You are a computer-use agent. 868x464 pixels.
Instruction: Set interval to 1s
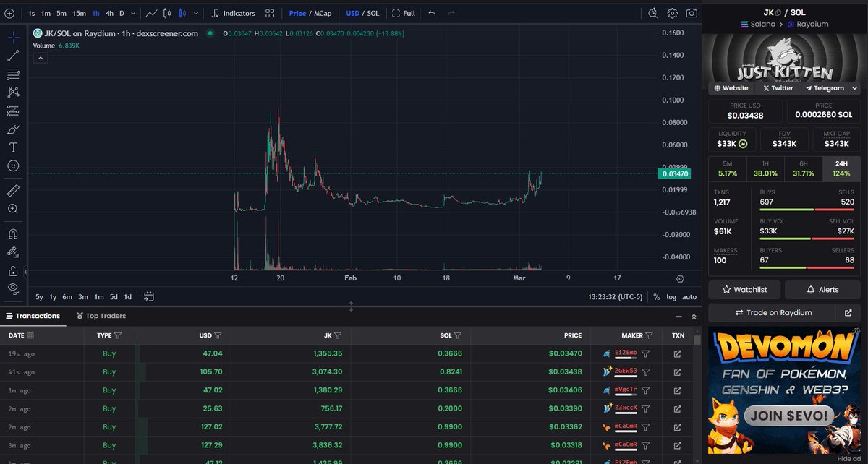31,13
